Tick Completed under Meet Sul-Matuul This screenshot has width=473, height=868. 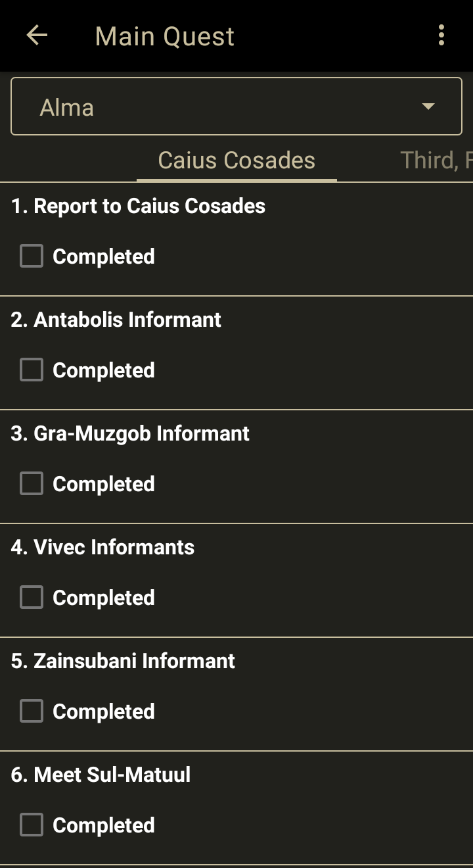tap(32, 825)
